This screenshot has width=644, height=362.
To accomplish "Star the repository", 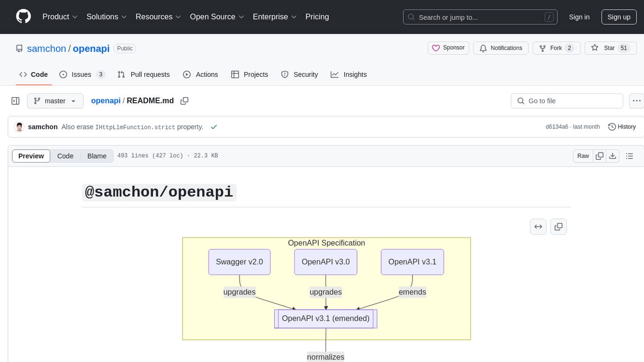I will click(611, 48).
